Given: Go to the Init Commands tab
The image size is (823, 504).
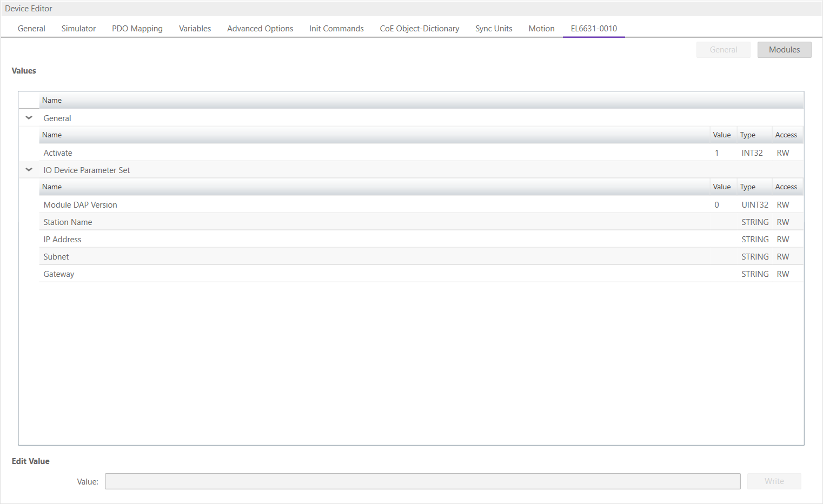Looking at the screenshot, I should pos(336,29).
